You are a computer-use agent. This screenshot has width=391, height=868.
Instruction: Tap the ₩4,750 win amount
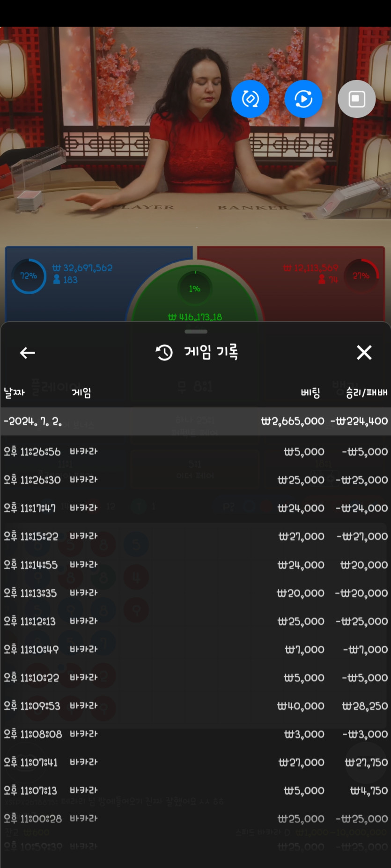(369, 790)
